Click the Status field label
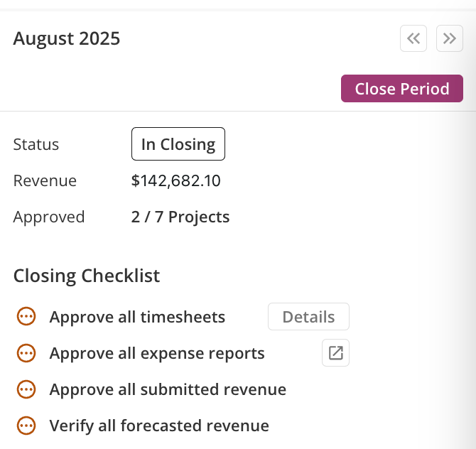Screen dimensions: 476x449 36,144
